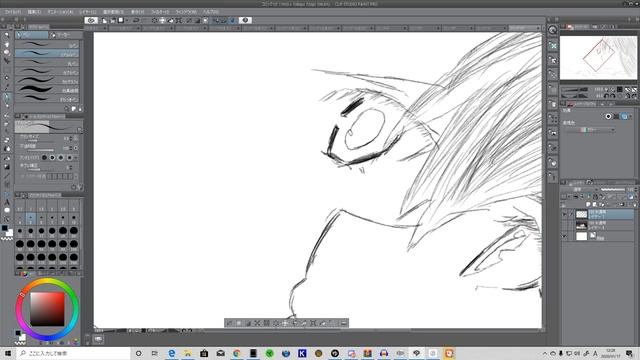
Task: Choose first anti-aliasing option (none)
Action: click(x=44, y=157)
